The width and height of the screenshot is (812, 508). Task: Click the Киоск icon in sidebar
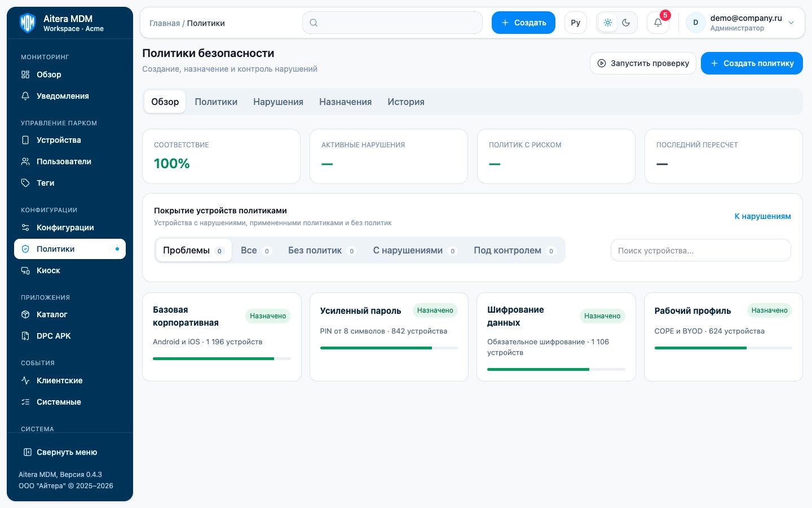pyautogui.click(x=25, y=270)
